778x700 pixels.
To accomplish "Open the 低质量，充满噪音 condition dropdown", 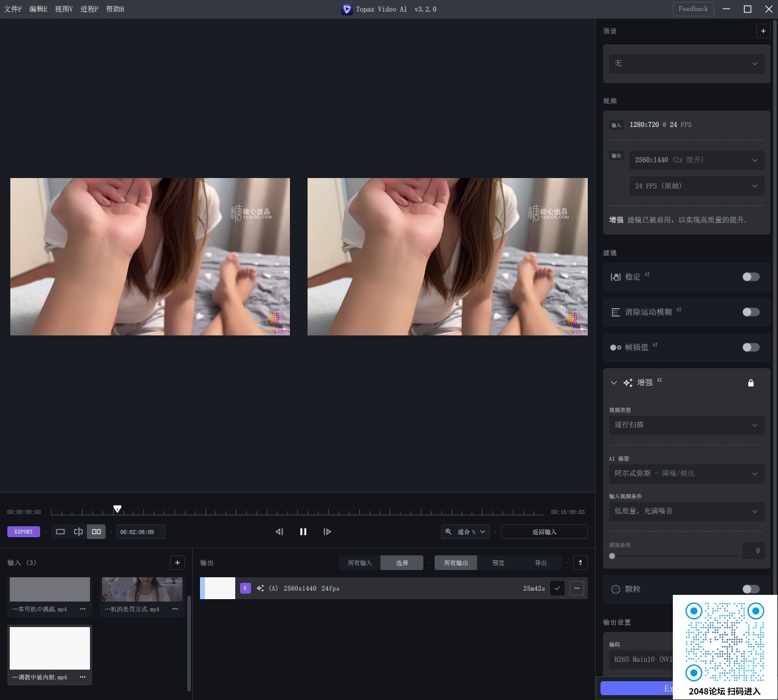I will 686,511.
